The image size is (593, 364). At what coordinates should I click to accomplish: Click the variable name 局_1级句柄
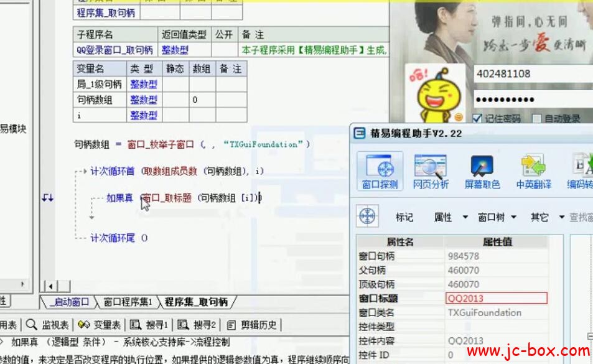coord(99,84)
